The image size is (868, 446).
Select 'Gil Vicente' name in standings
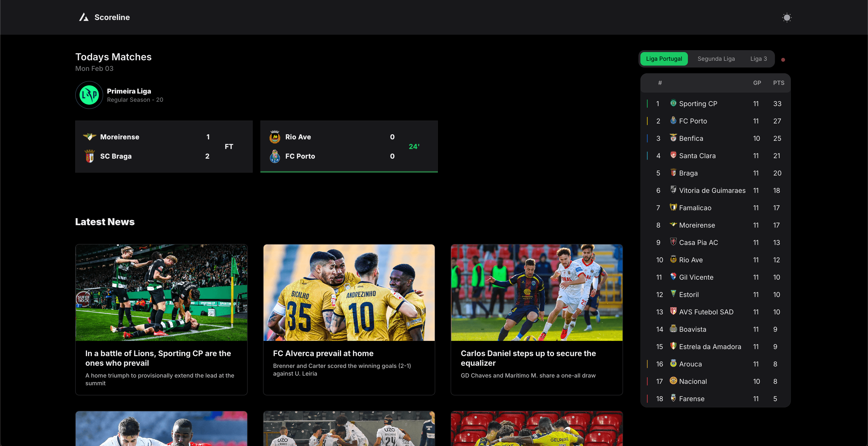coord(696,277)
